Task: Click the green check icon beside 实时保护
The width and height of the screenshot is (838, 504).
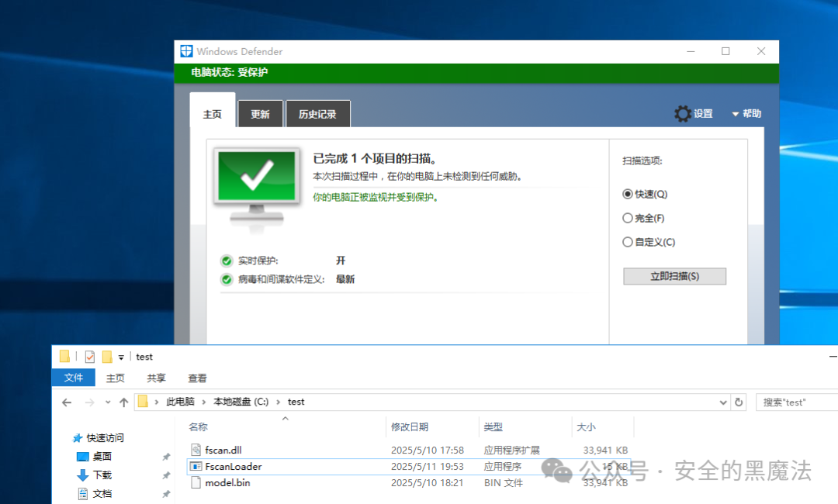Action: click(x=227, y=261)
